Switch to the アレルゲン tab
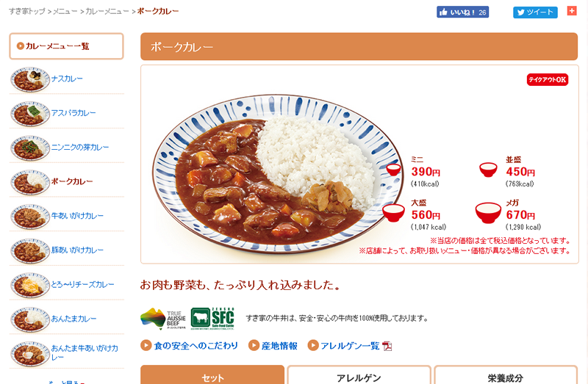This screenshot has width=588, height=384. (359, 375)
